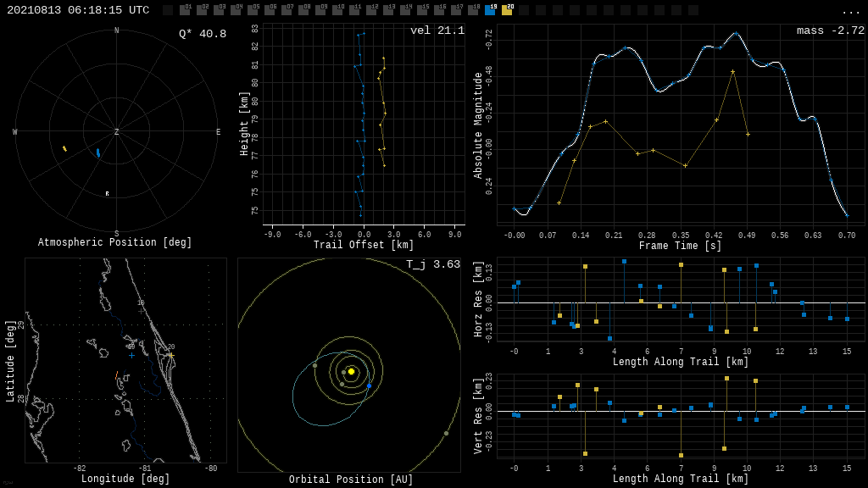Select station box 07 in top strip
The image size is (868, 488).
tap(287, 9)
